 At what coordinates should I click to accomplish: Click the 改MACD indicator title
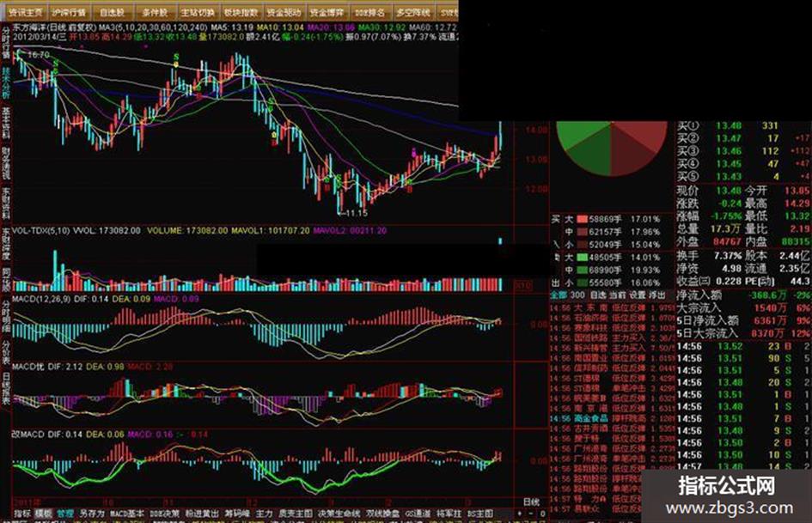click(x=28, y=434)
